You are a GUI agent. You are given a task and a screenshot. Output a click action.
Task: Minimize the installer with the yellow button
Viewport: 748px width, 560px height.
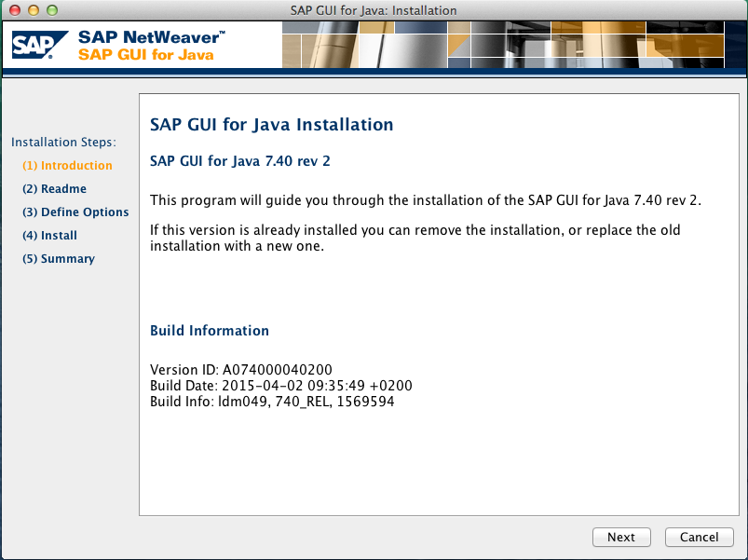coord(33,10)
